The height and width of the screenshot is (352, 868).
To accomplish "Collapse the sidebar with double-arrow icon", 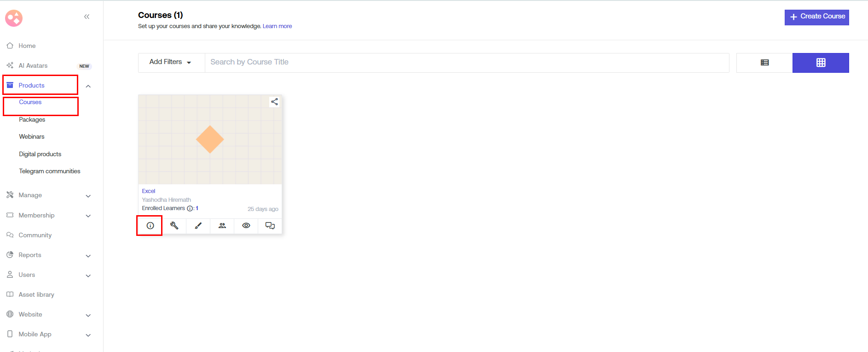I will 87,17.
